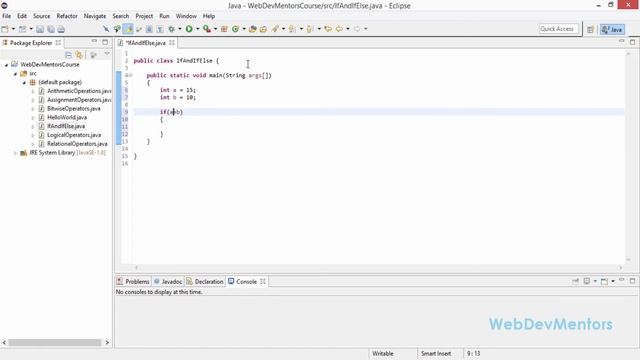Open the New file dropdown arrow
The height and width of the screenshot is (360, 640).
pyautogui.click(x=13, y=29)
